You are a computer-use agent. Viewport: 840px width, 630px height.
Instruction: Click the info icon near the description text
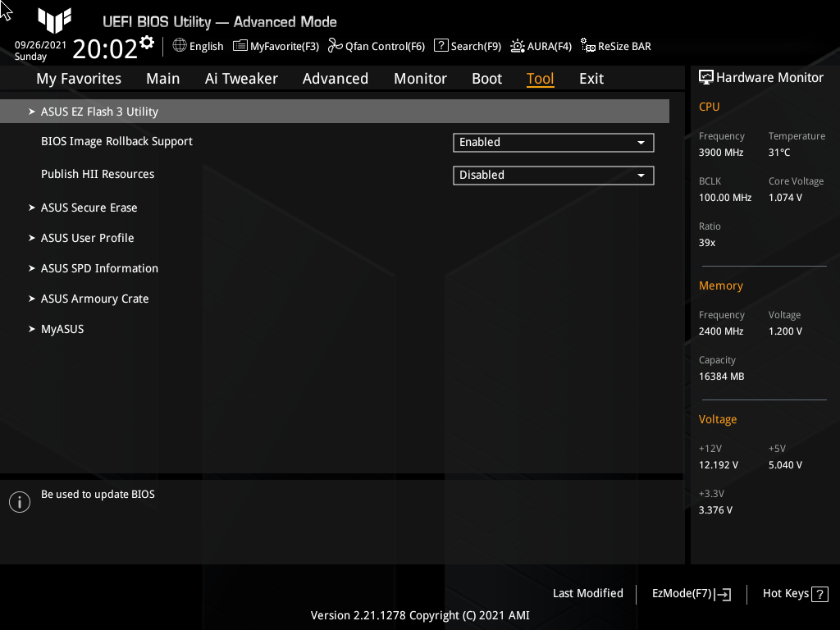[19, 501]
